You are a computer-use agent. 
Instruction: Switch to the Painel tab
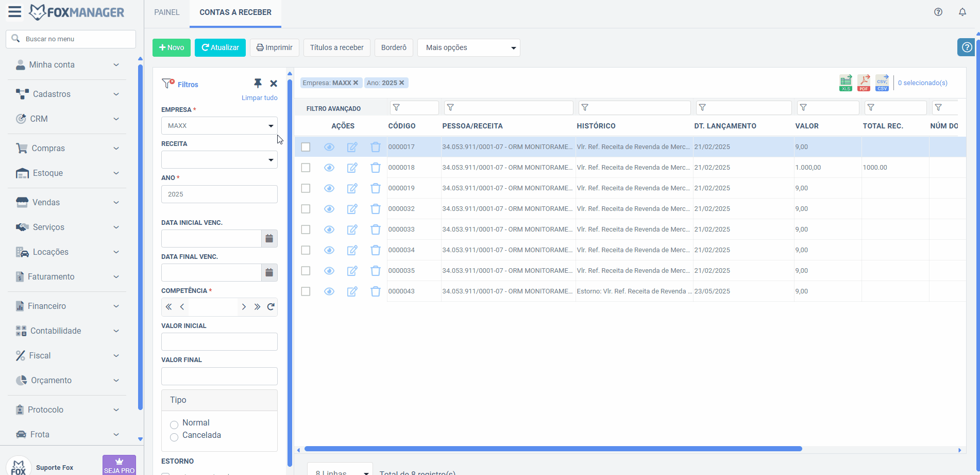pos(167,12)
